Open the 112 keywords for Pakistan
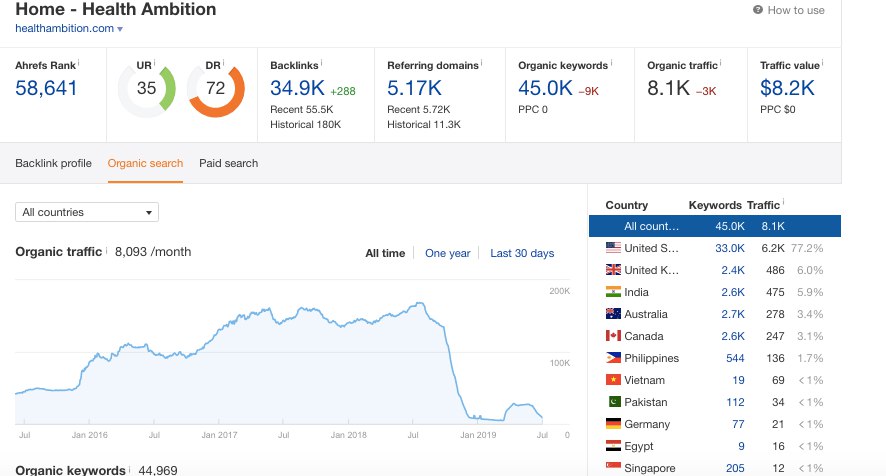This screenshot has height=476, width=886. click(735, 403)
